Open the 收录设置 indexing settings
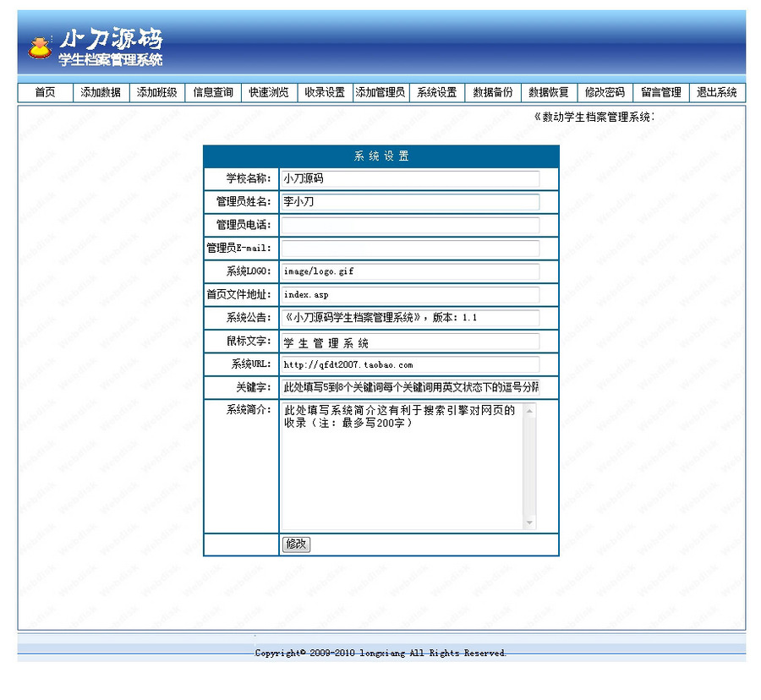The height and width of the screenshot is (700, 761). pos(326,93)
